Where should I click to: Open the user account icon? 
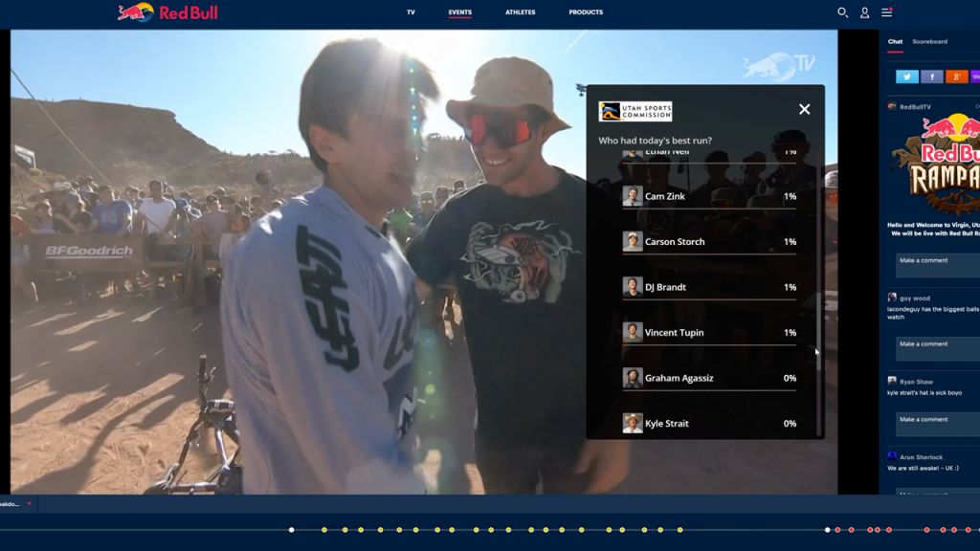tap(864, 12)
